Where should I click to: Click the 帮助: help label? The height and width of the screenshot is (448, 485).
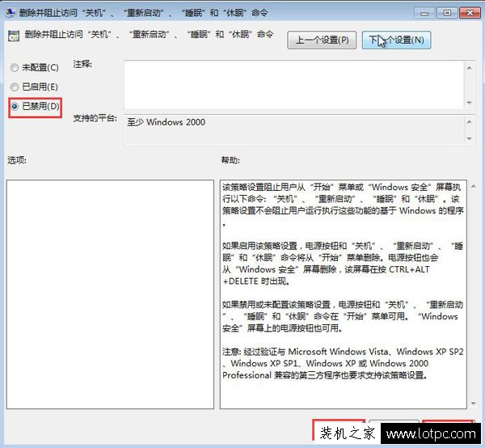click(230, 160)
